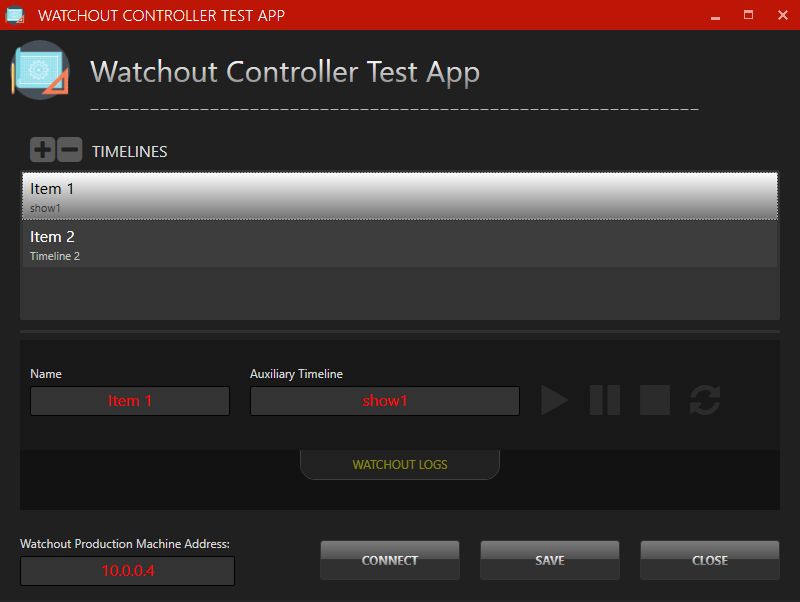800x602 pixels.
Task: Click the TIMELINES heading label
Action: point(130,152)
